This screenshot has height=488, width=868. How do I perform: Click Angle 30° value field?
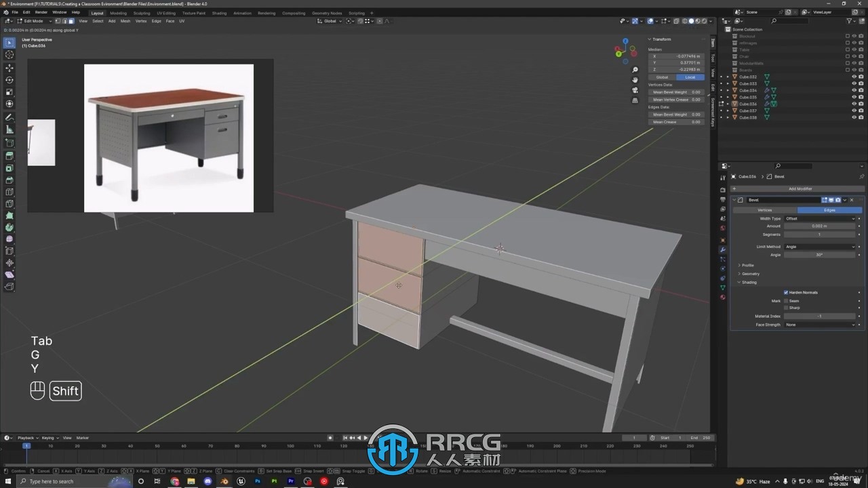[x=820, y=255]
